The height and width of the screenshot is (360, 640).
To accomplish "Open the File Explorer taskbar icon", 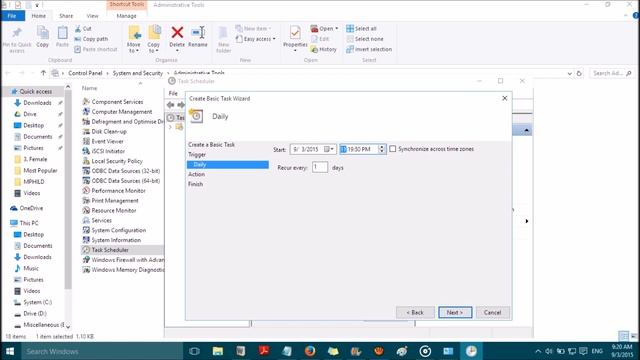I will coord(218,351).
